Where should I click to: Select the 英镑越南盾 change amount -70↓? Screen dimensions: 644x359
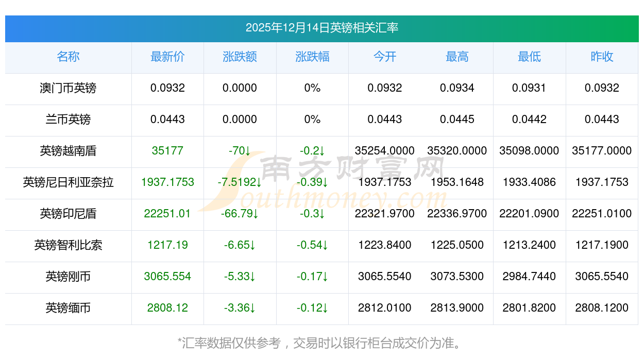[x=240, y=151]
